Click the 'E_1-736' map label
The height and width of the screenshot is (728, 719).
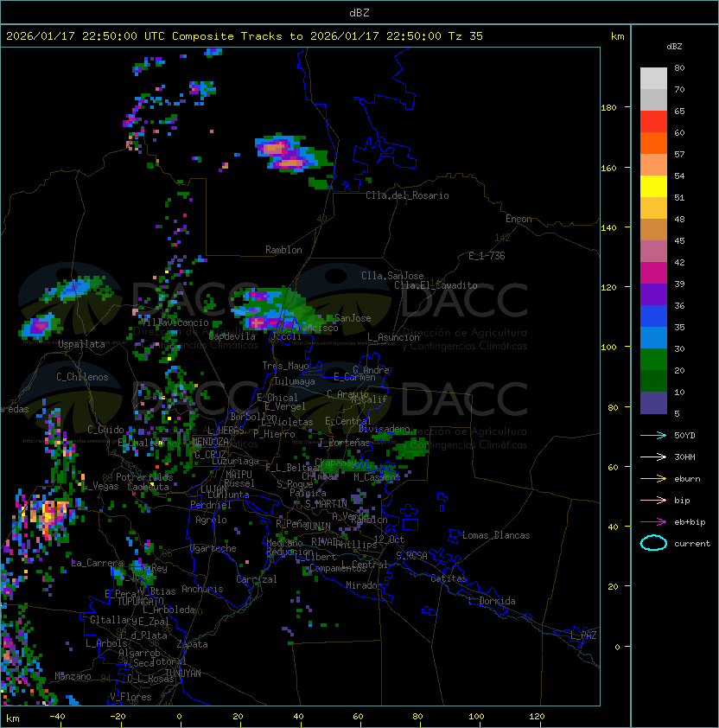[x=487, y=256]
